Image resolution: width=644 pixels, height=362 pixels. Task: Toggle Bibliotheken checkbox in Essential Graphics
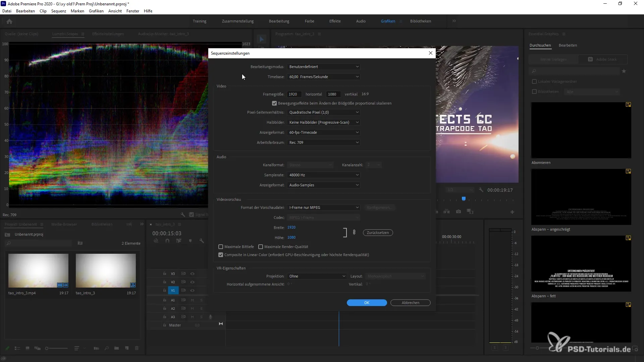coord(534,92)
